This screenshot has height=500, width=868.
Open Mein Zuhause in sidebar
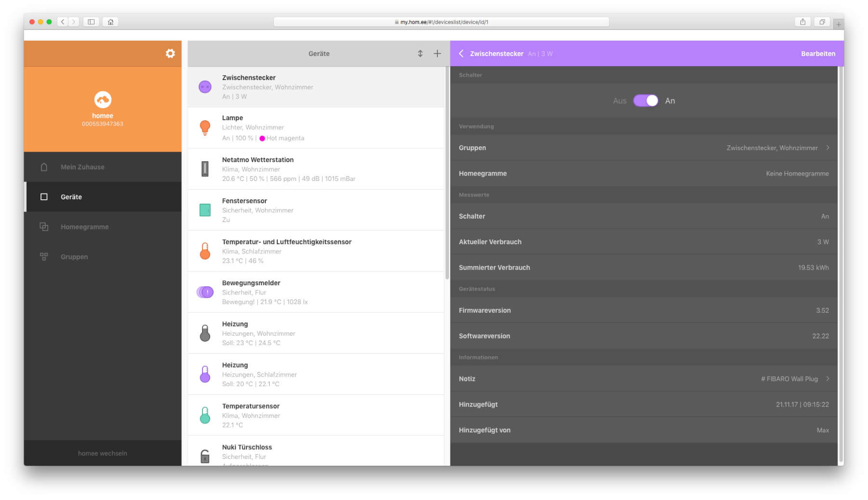pos(82,167)
